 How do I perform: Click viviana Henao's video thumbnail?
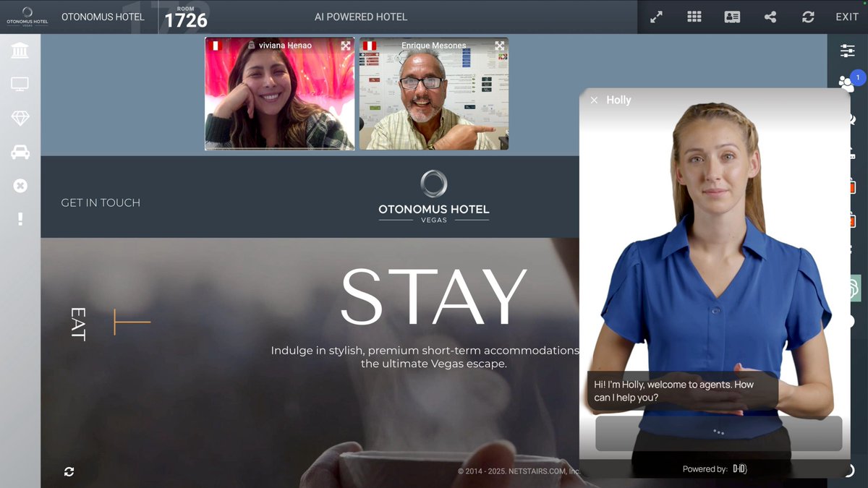pyautogui.click(x=280, y=94)
